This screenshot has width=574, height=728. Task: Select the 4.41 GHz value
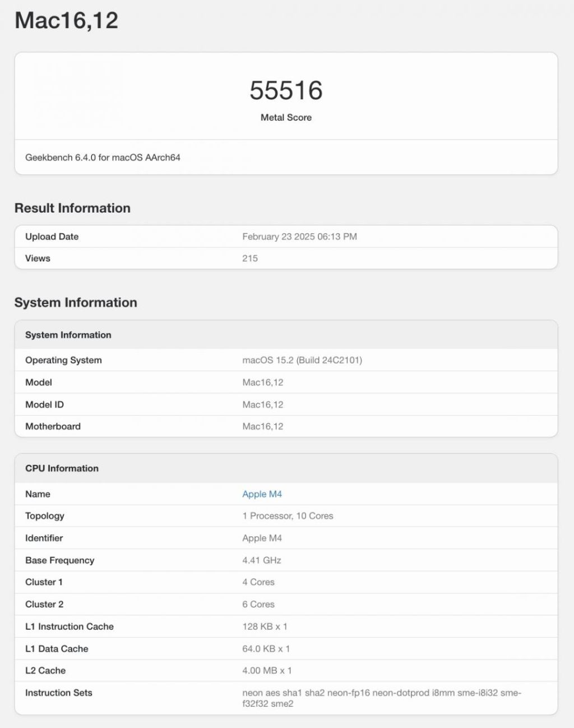point(261,560)
